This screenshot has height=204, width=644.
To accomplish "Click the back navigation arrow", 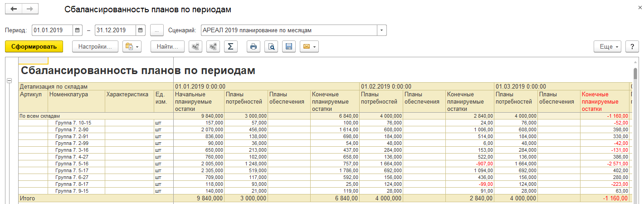I will (x=14, y=10).
